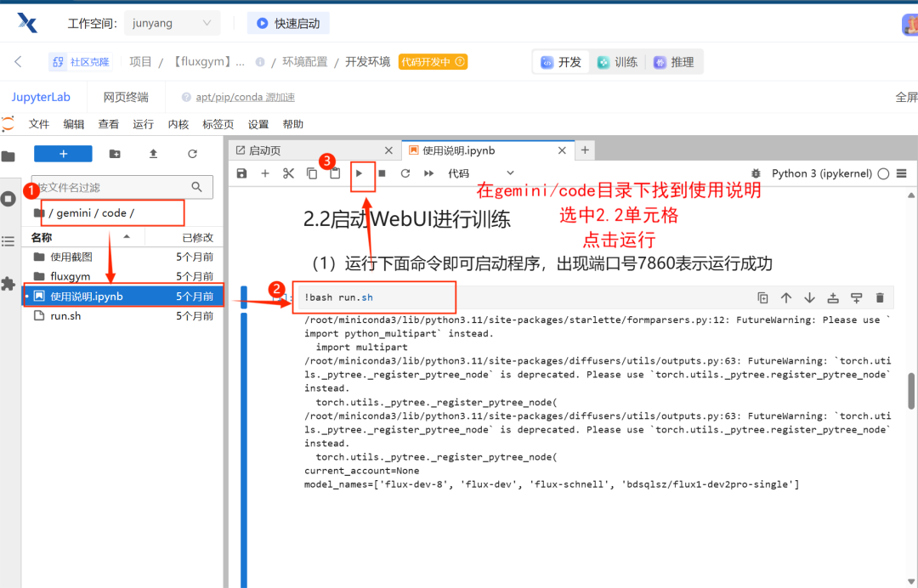Restart kernel and run all cells

(429, 173)
